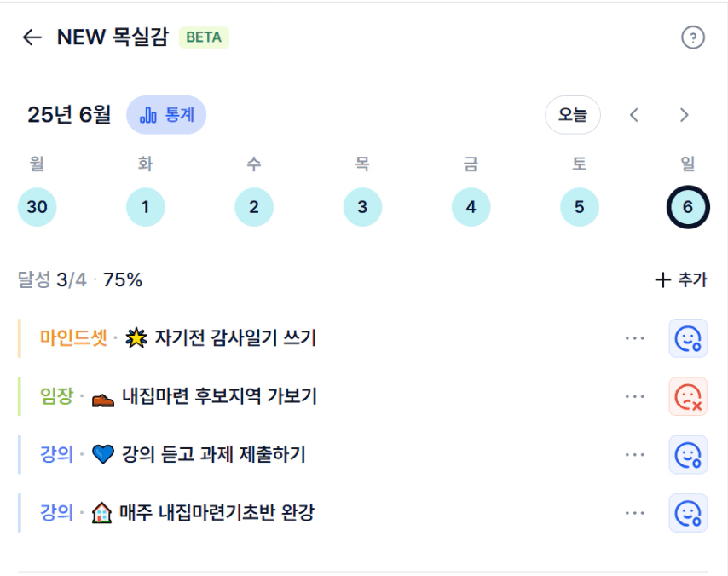
Task: Select Monday date 30
Action: click(x=38, y=207)
